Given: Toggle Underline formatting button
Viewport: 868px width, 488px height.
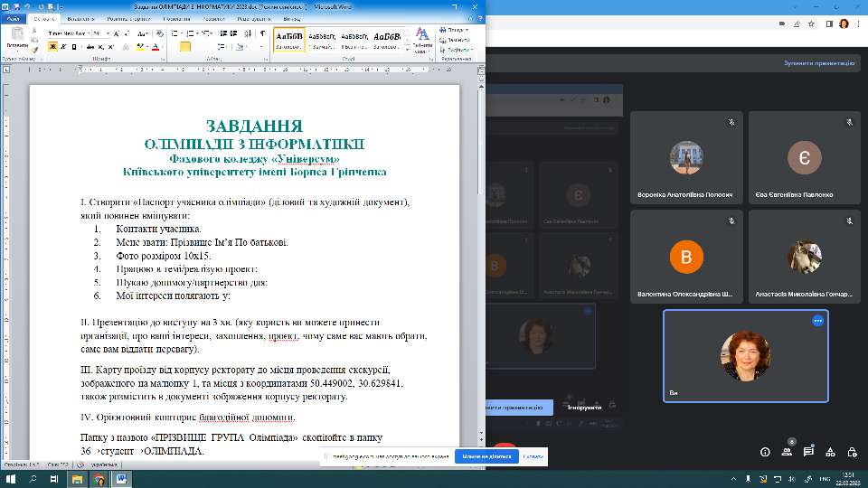Looking at the screenshot, I should 74,47.
